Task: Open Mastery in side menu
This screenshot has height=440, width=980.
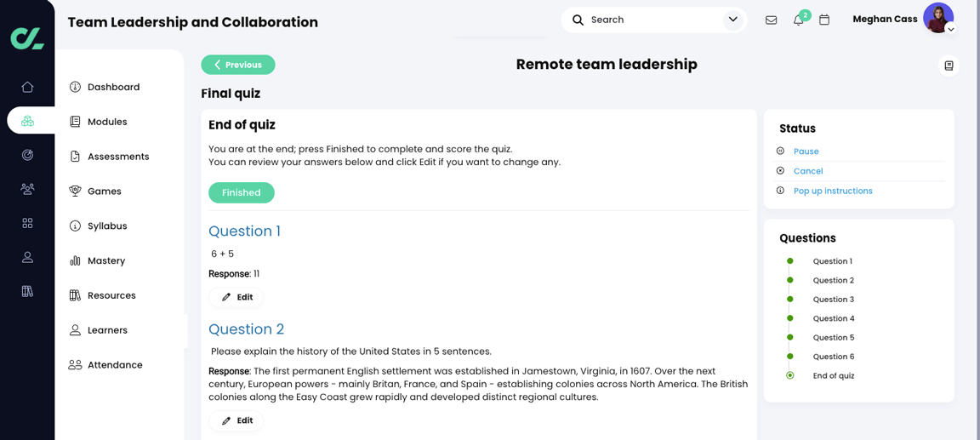Action: [106, 260]
